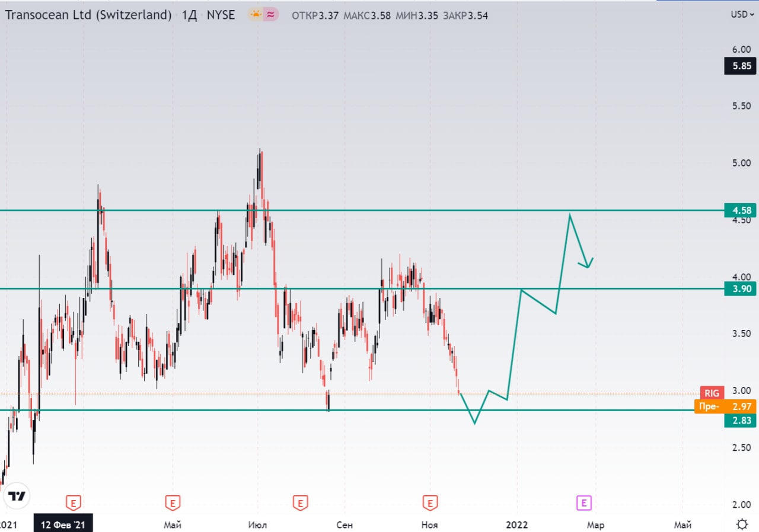Open the May earnings E marker
Viewport: 759px width, 532px height.
172,504
